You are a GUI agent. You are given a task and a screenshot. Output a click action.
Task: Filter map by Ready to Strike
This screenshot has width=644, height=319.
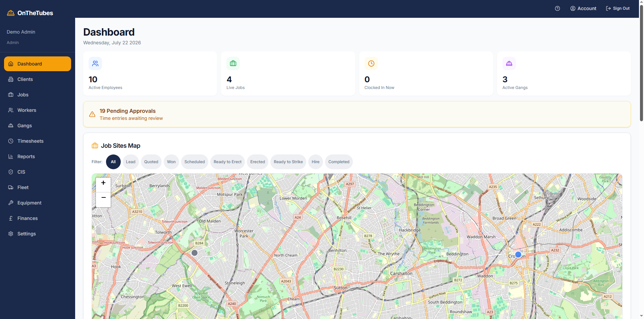[x=288, y=162]
